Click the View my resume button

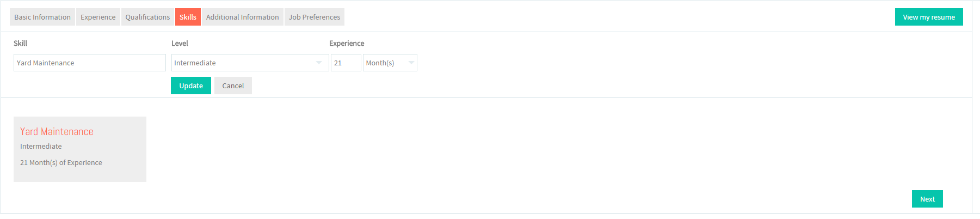pos(929,17)
